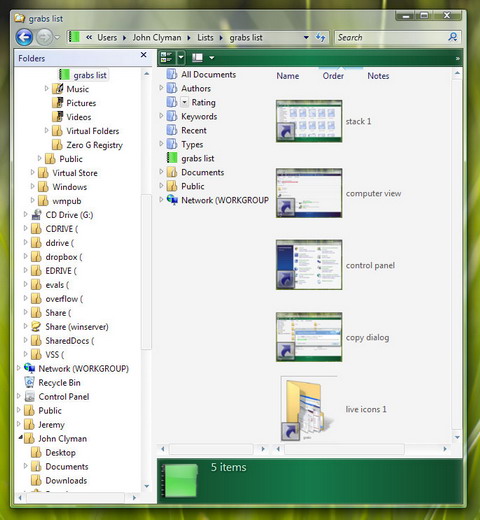Screen dimensions: 480x520
Task: Click the layout pane toolbar icon
Action: click(197, 58)
